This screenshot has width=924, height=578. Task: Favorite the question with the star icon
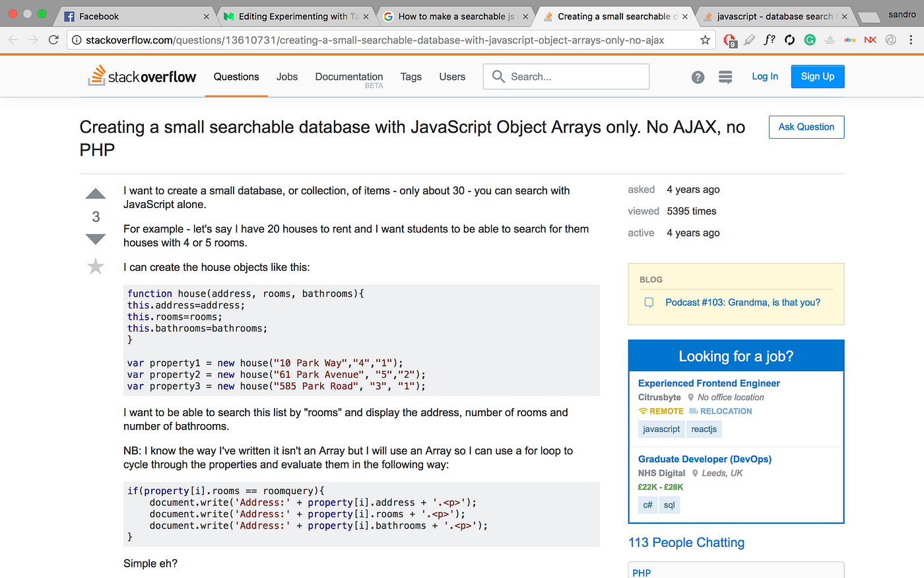(x=96, y=266)
